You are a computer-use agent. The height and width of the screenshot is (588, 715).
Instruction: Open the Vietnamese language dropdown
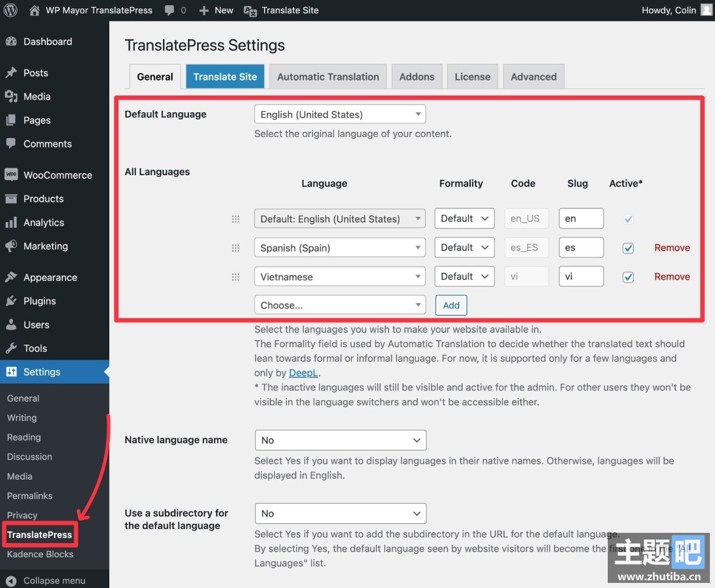(340, 276)
